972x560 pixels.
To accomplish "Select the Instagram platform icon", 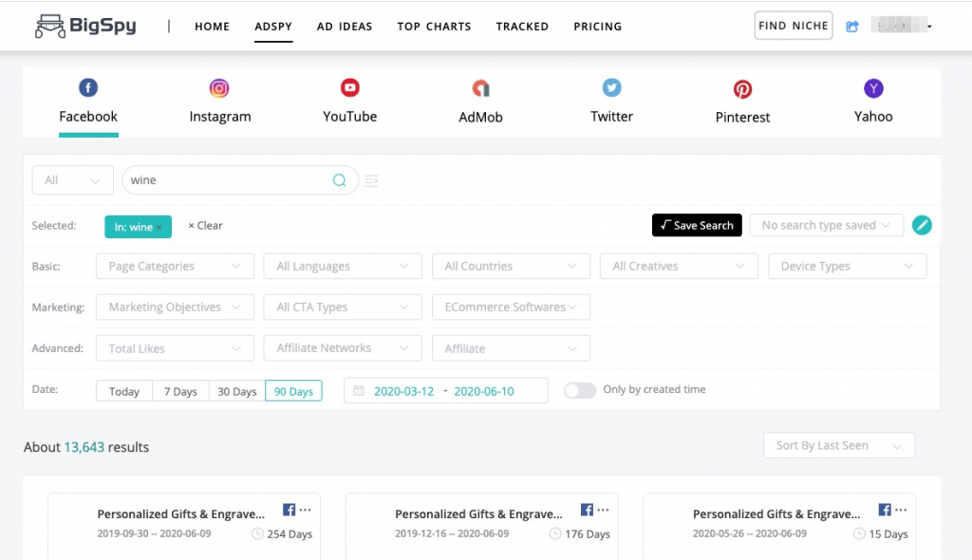I will click(x=219, y=88).
